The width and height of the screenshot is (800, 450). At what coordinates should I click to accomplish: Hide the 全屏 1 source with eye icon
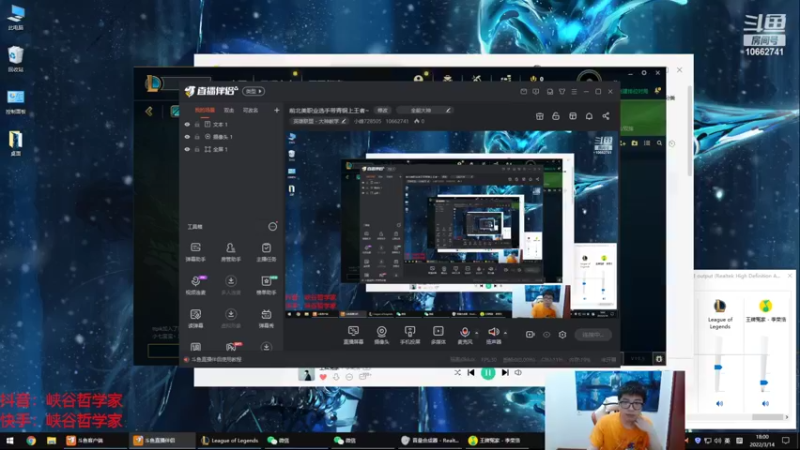[187, 149]
